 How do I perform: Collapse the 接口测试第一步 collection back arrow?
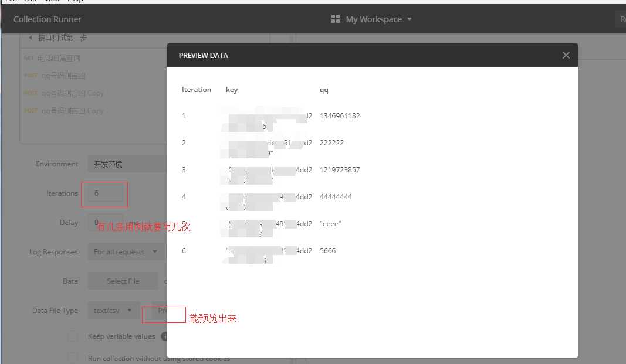31,38
